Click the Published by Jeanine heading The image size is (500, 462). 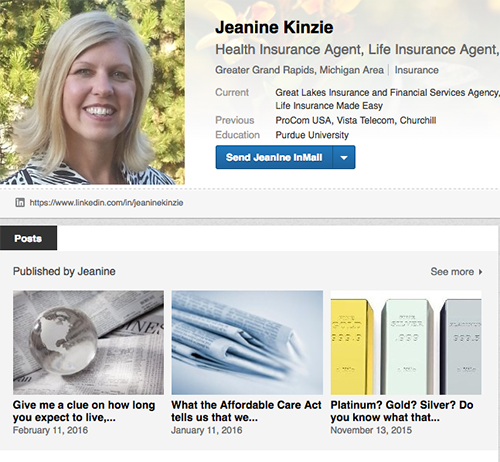pyautogui.click(x=64, y=271)
